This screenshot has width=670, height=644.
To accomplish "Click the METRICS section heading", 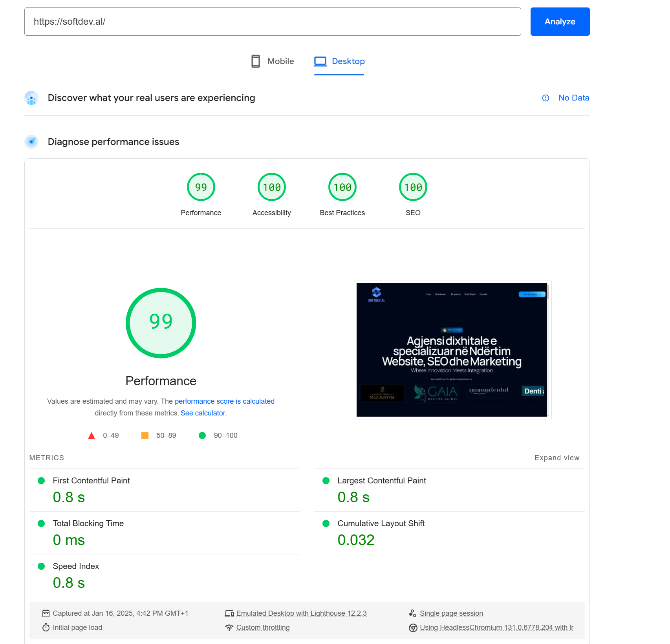I will [x=47, y=458].
